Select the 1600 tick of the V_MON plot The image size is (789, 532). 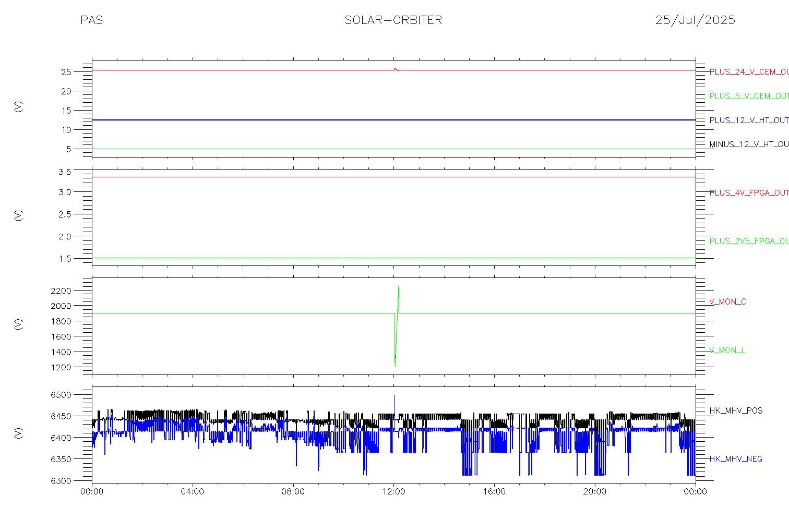[x=62, y=336]
